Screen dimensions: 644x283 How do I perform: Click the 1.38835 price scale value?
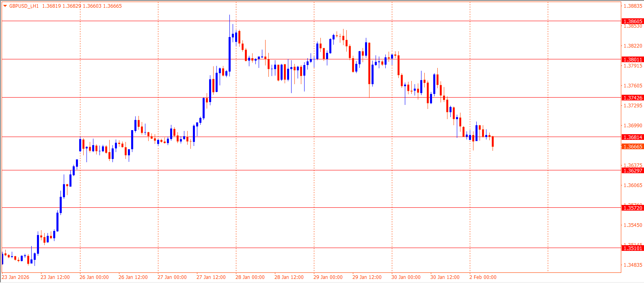[x=633, y=6]
